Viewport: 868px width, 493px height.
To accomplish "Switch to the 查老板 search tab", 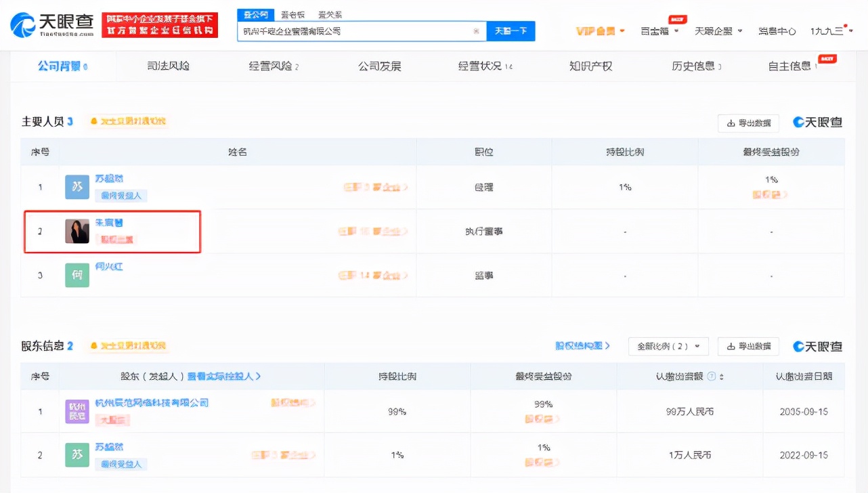I will click(292, 14).
